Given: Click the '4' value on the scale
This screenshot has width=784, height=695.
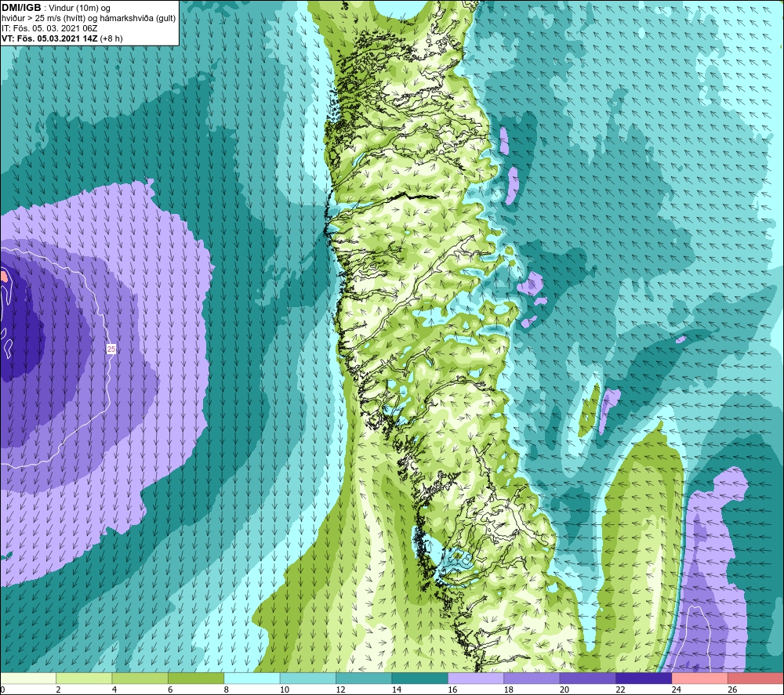Looking at the screenshot, I should 114,690.
